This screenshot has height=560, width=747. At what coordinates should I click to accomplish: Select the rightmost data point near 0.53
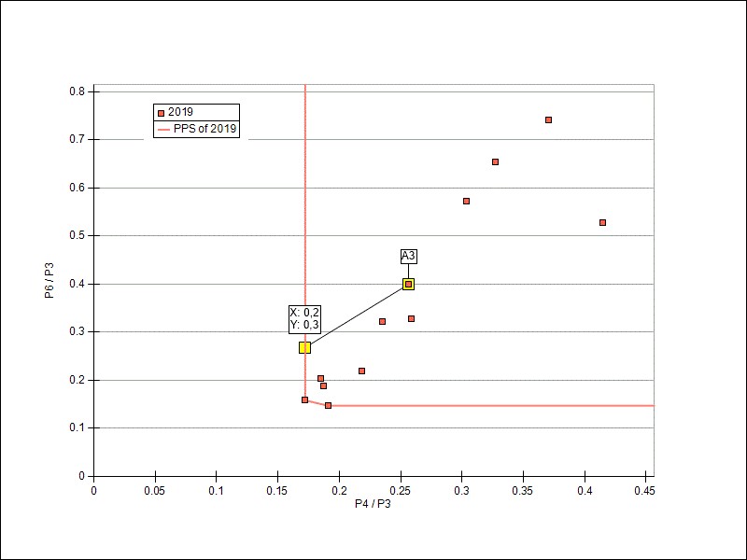click(602, 222)
